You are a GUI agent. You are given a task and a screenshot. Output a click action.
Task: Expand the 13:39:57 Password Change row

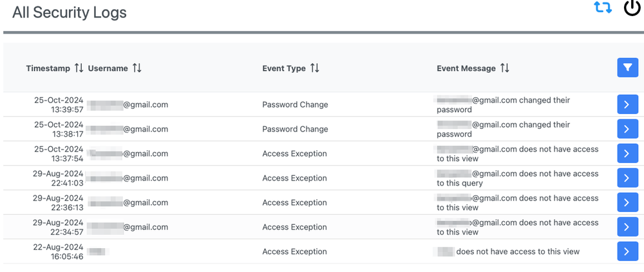tap(627, 104)
